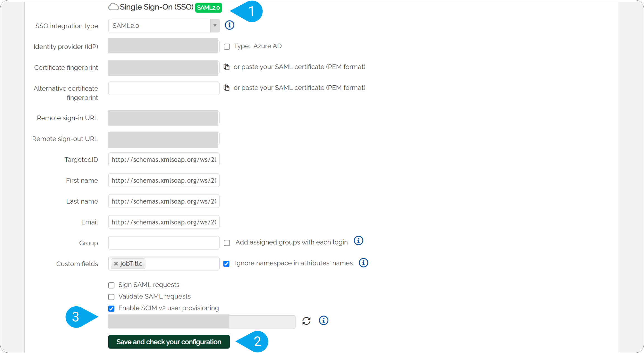
Task: Click the paste icon next to Certificate fingerprint
Action: 227,67
